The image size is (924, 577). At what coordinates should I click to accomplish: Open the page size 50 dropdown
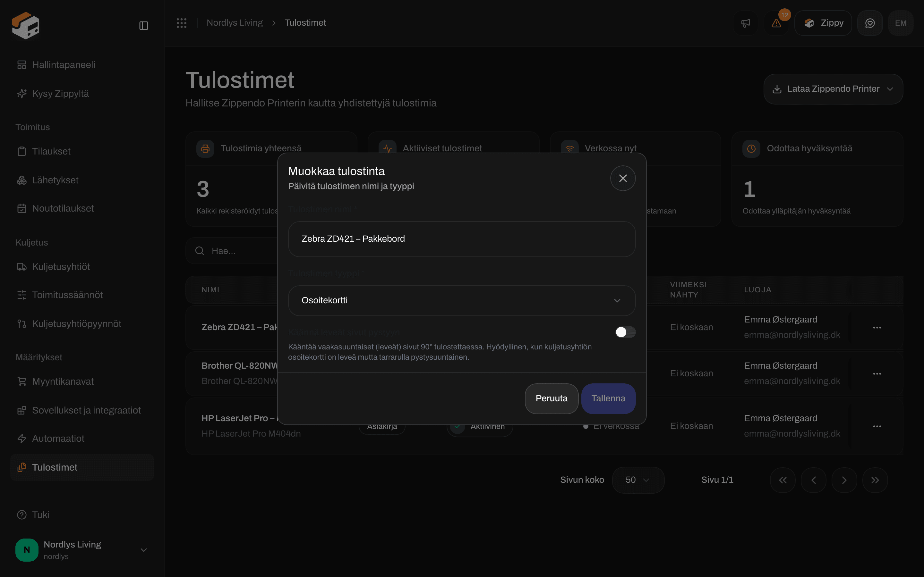[x=638, y=480]
